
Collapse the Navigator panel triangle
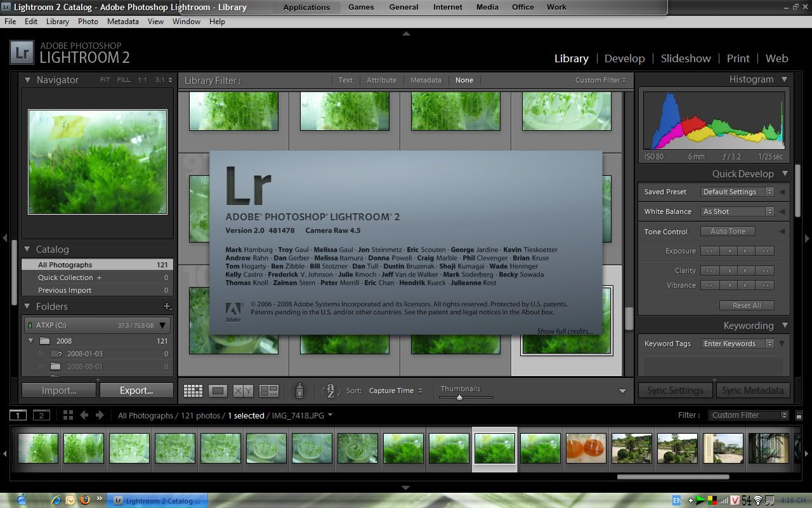pyautogui.click(x=27, y=80)
